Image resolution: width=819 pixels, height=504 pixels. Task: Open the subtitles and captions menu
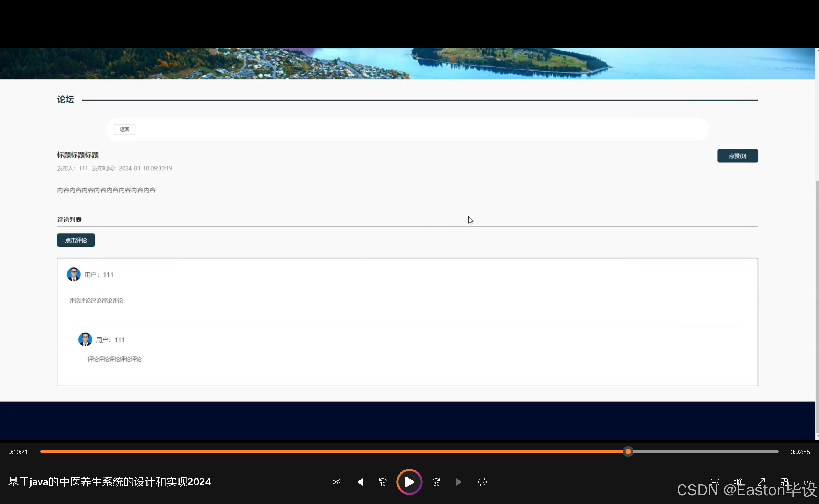click(x=715, y=482)
